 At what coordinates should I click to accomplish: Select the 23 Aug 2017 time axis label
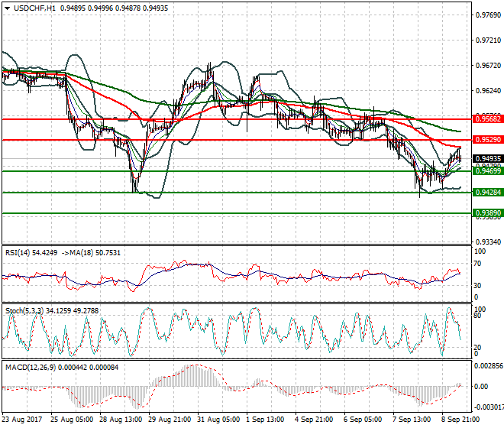tap(22, 420)
